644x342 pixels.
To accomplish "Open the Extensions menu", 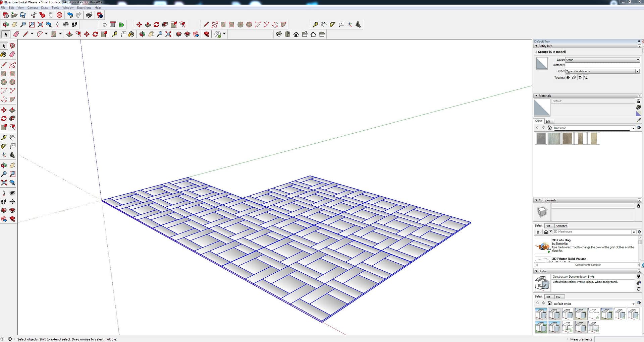I will point(84,7).
